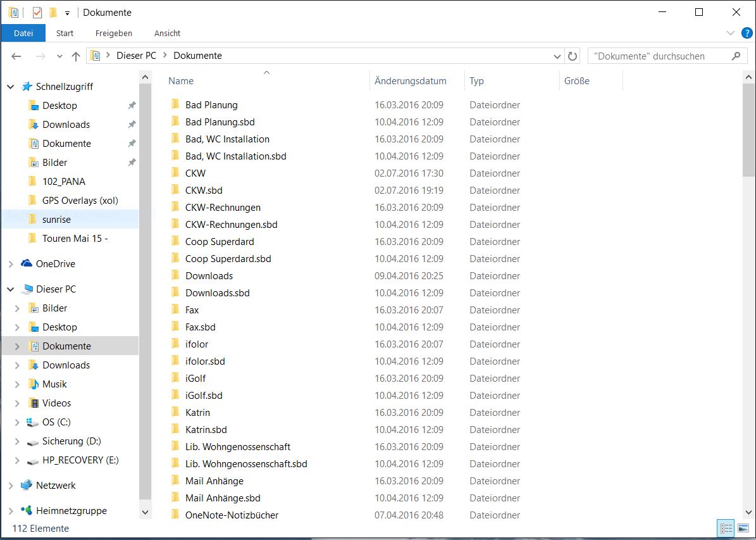Click Dieser PC in the breadcrumb path
Viewport: 756px width, 540px height.
(x=136, y=56)
